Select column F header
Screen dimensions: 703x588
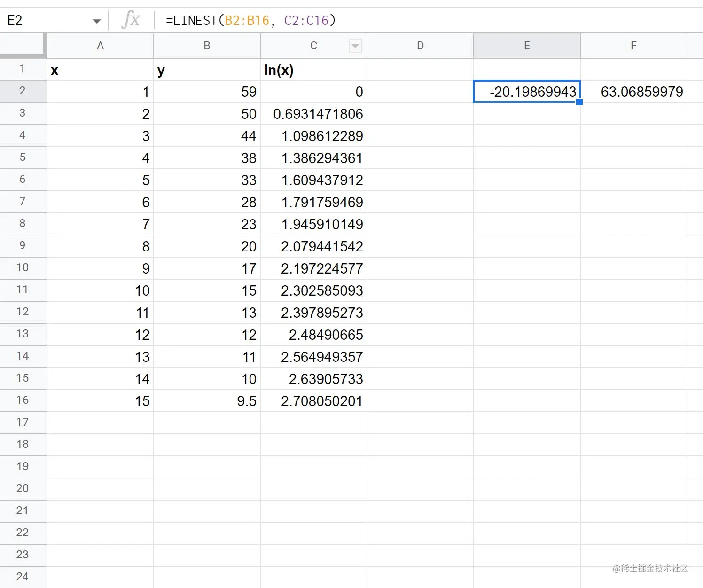click(633, 46)
